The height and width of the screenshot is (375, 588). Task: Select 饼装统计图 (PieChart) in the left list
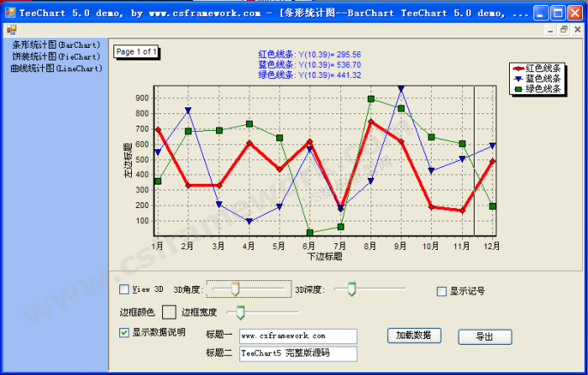pos(55,56)
